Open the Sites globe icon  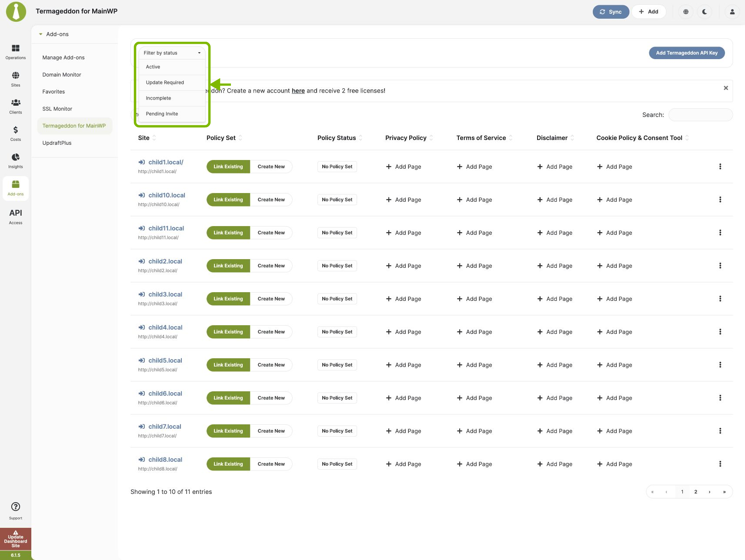16,79
